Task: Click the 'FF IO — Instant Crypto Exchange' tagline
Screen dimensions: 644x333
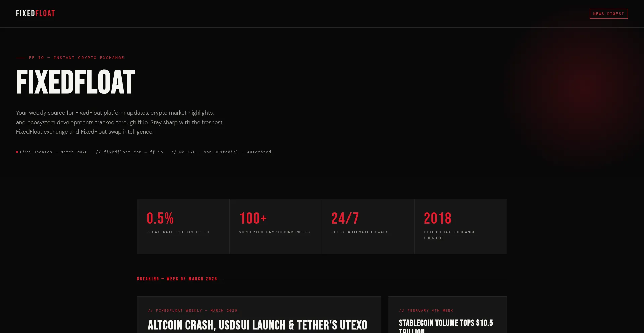Action: coord(76,58)
